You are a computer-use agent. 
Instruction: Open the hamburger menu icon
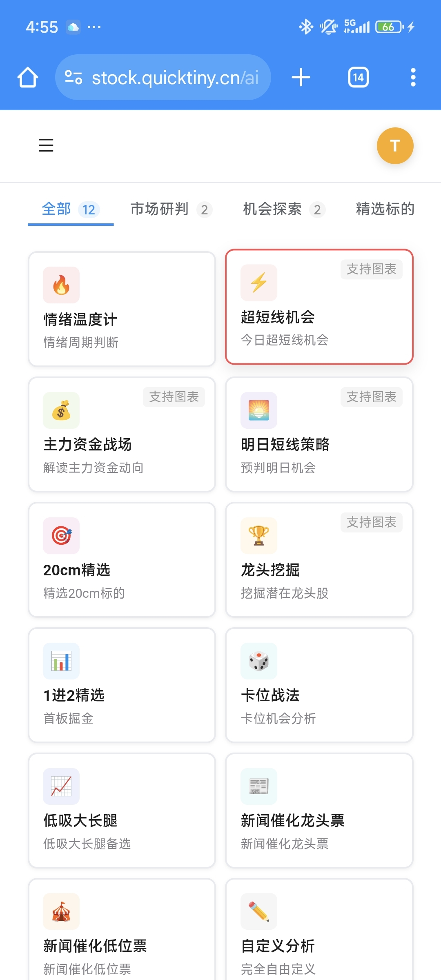click(46, 145)
